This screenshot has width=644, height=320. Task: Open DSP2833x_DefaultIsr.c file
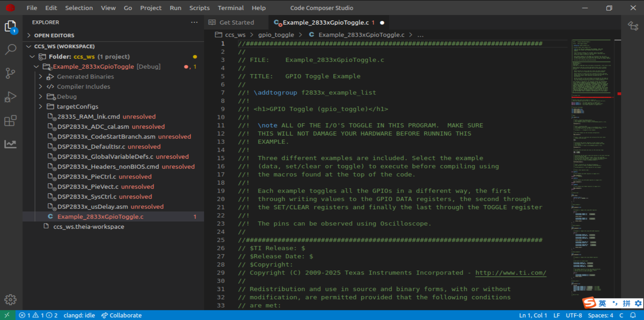pyautogui.click(x=91, y=147)
